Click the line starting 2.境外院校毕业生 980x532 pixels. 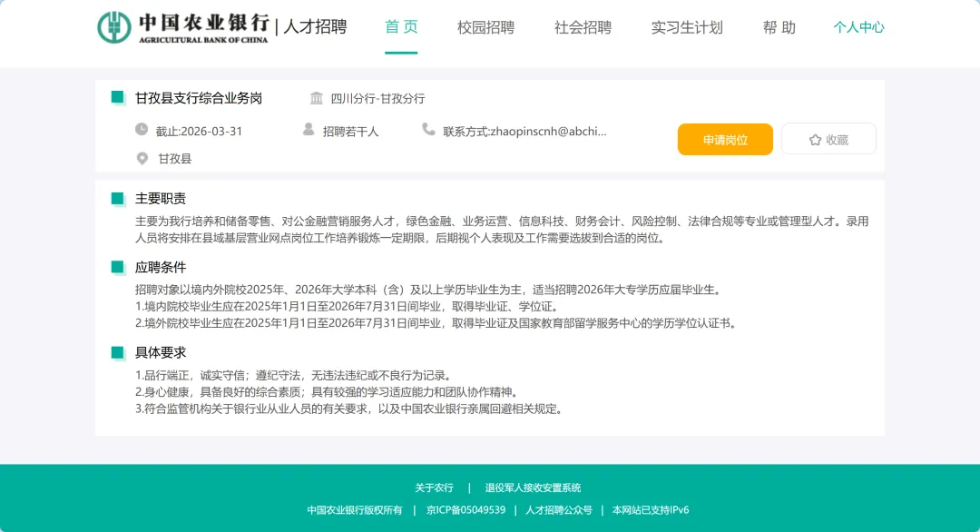pyautogui.click(x=437, y=323)
